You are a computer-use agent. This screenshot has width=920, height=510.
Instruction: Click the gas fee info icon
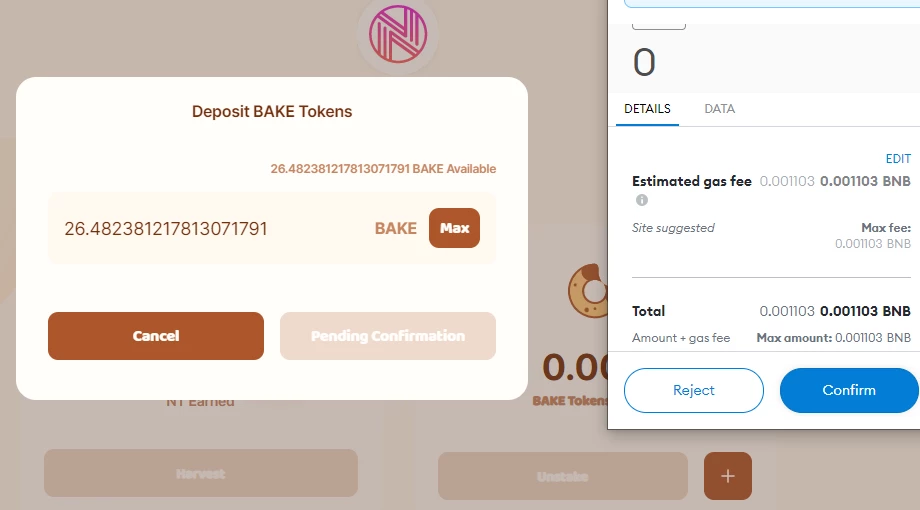coord(642,200)
